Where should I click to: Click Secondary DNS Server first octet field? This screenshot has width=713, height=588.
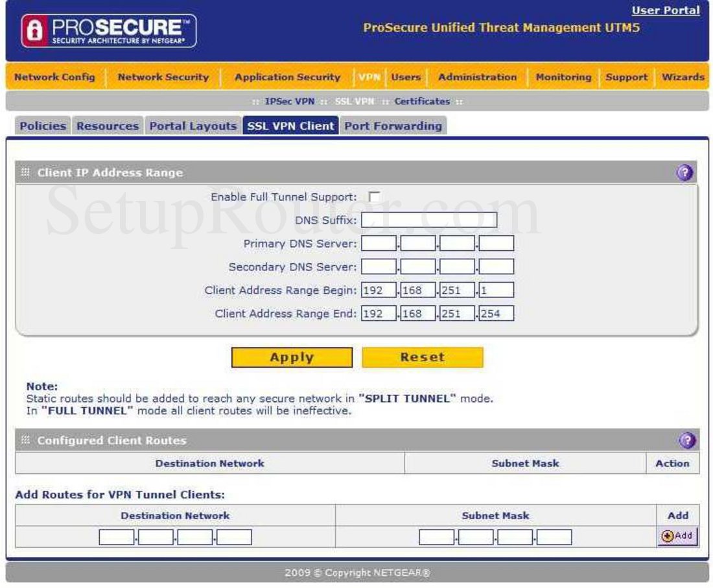click(x=379, y=266)
